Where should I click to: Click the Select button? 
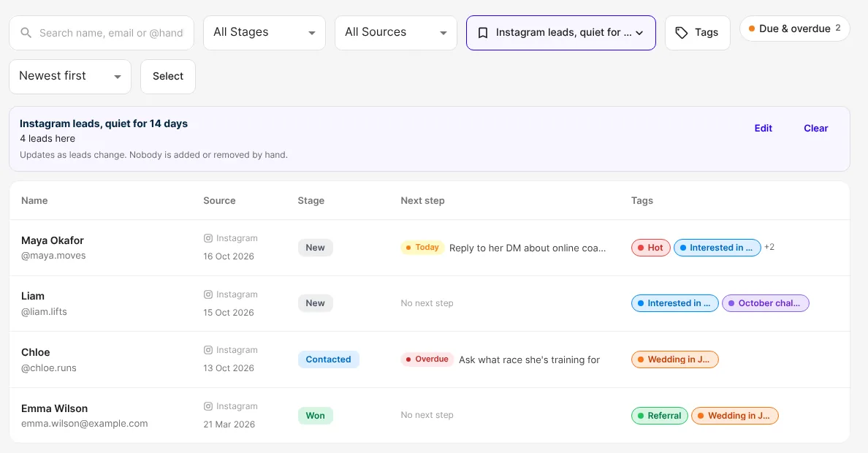pyautogui.click(x=168, y=77)
